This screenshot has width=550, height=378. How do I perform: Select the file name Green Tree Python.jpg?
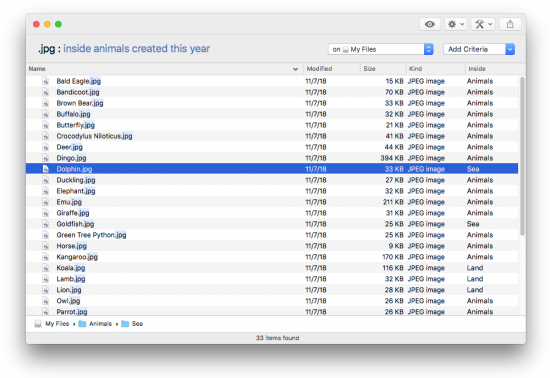[x=92, y=235]
